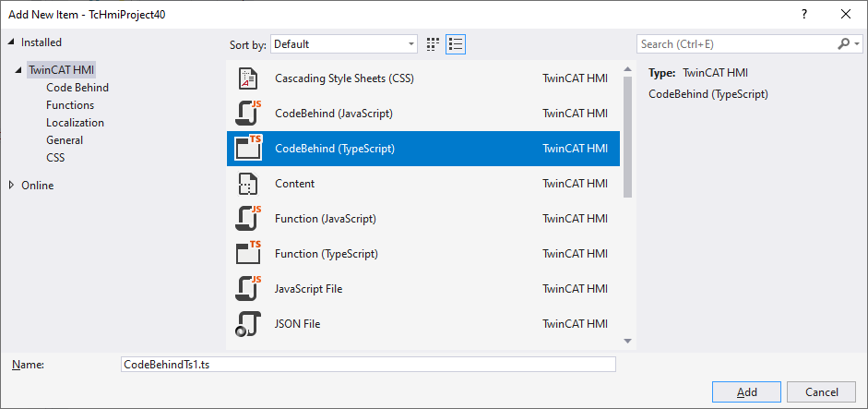
Task: Click the template list scrollbar down arrow
Action: (627, 341)
